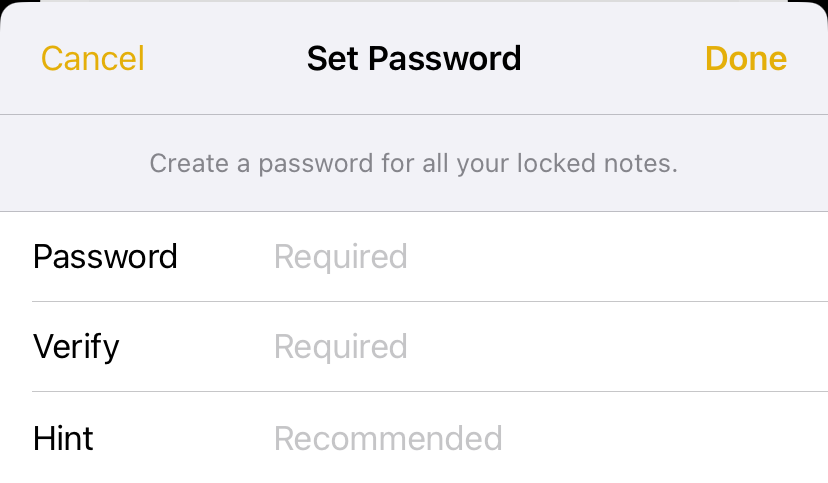
Task: Tap Cancel to dismiss Set Password
Action: point(92,58)
